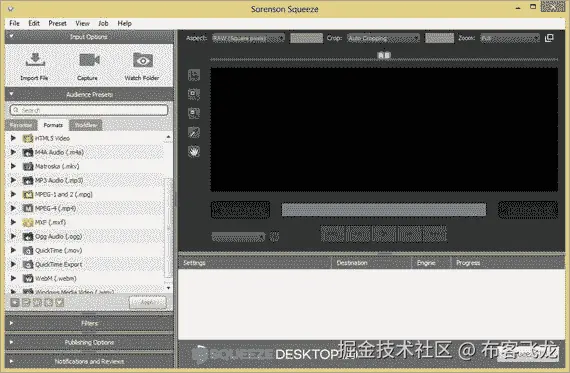Expand the Ogg Audio (.ogg) group
This screenshot has width=570, height=373.
(x=13, y=236)
